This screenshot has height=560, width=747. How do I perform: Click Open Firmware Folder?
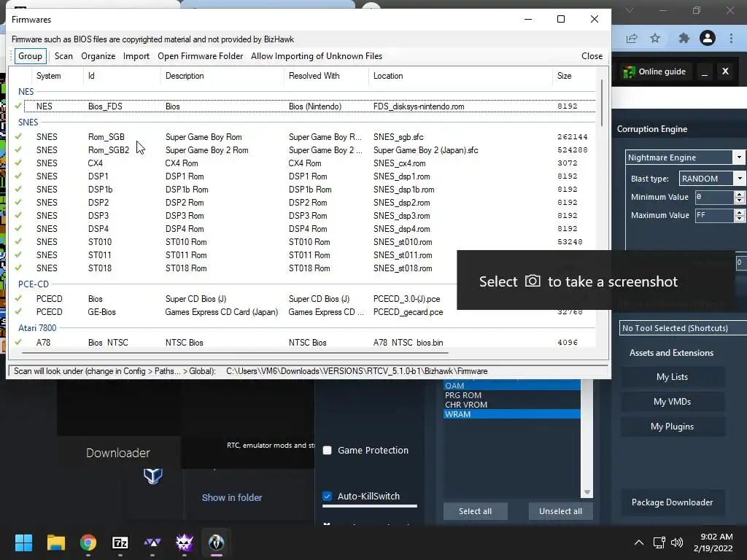point(200,56)
